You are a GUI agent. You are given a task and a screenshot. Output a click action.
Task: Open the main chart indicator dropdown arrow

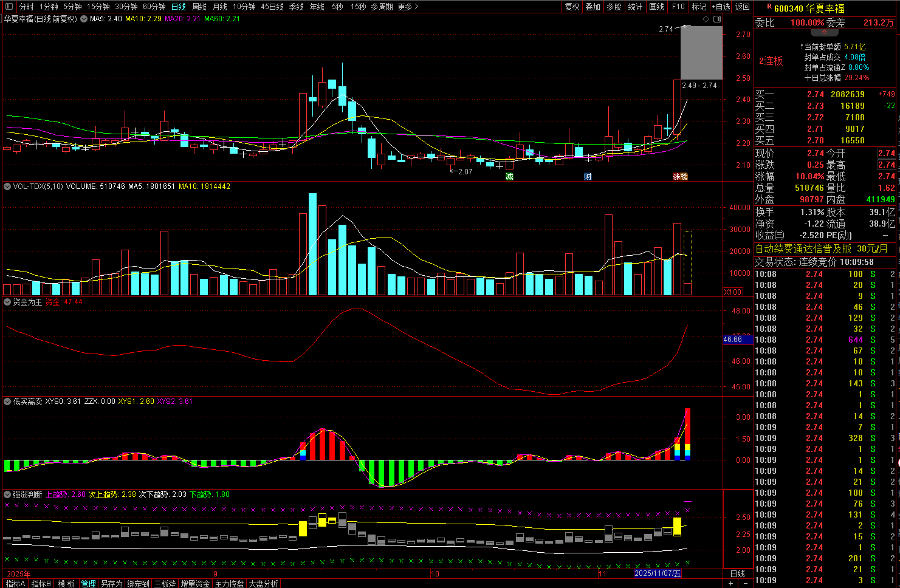click(x=84, y=19)
